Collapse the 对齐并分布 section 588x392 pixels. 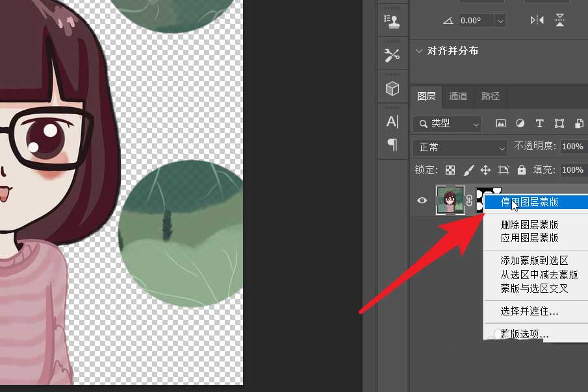click(419, 51)
